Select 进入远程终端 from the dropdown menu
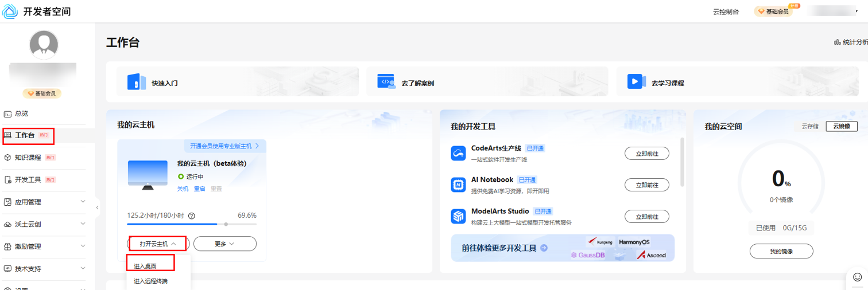The width and height of the screenshot is (868, 290). pos(151,281)
